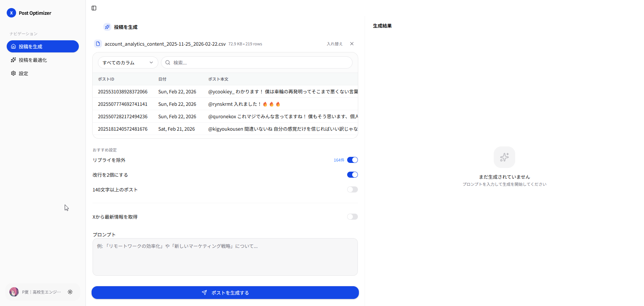
Task: Turn off 改行を2個にする switch
Action: tap(352, 175)
